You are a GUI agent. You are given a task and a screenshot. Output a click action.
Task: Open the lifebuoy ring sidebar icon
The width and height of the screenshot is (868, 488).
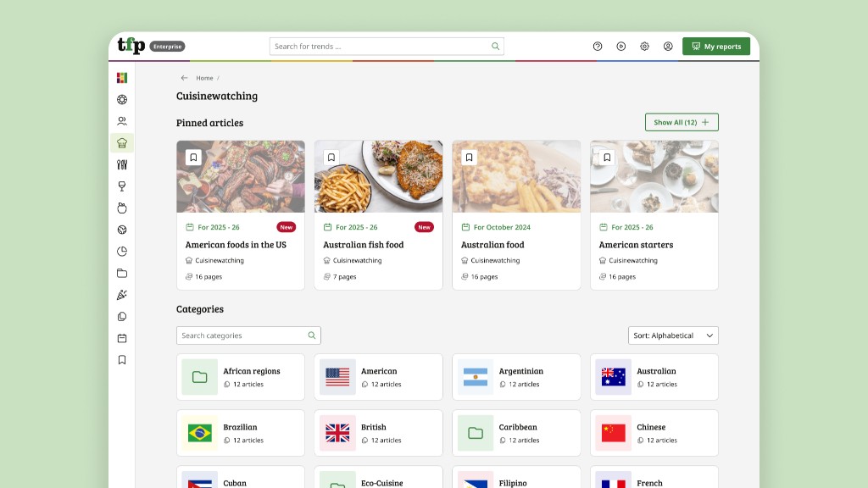point(122,100)
